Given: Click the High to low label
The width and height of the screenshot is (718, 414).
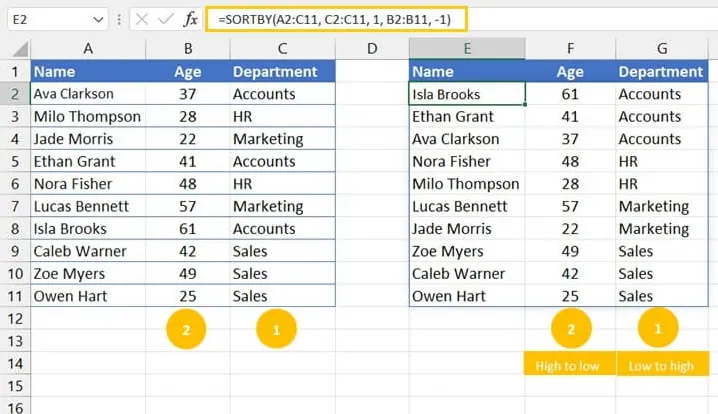Looking at the screenshot, I should [x=567, y=365].
